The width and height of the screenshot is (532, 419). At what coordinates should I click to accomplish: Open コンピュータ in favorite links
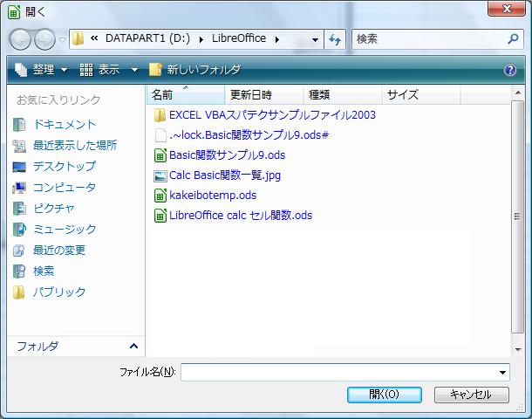tap(65, 188)
